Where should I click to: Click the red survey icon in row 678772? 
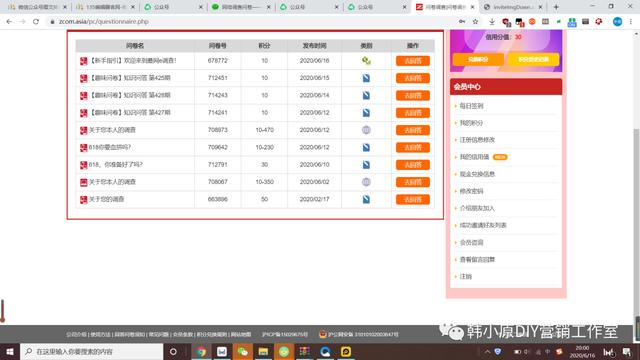click(x=84, y=61)
